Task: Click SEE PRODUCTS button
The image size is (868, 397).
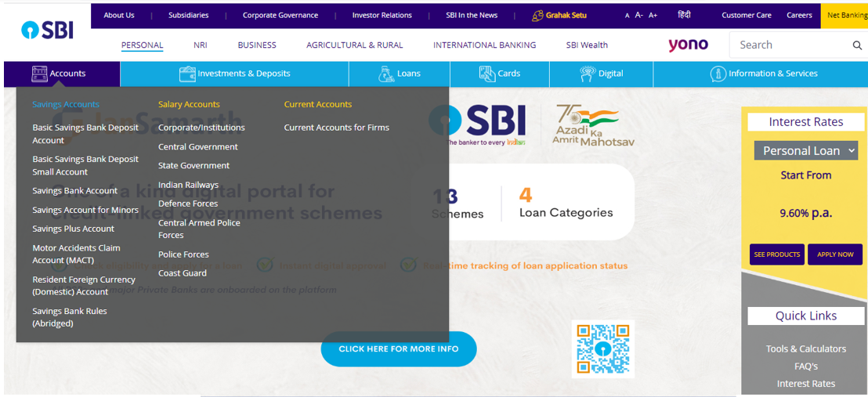Action: [776, 254]
